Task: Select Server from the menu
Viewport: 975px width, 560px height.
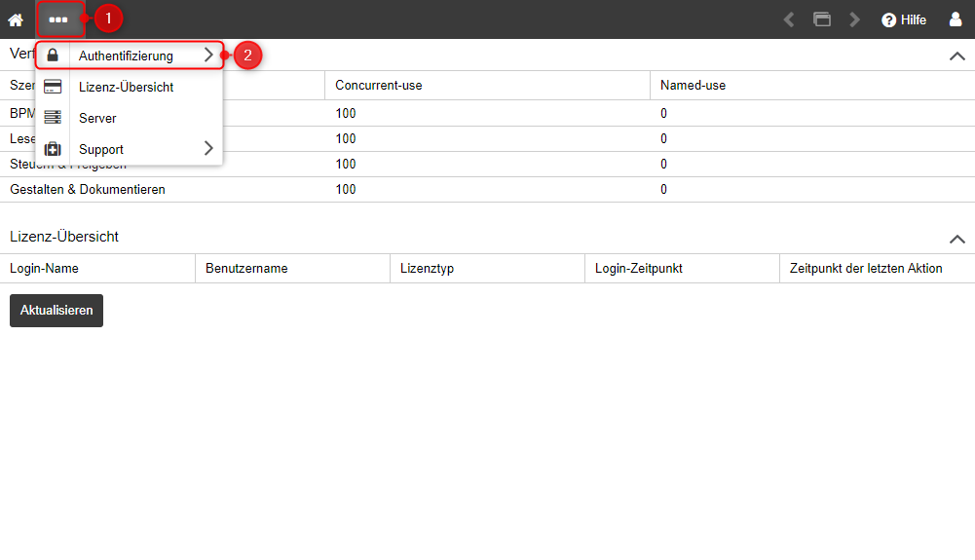Action: point(97,118)
